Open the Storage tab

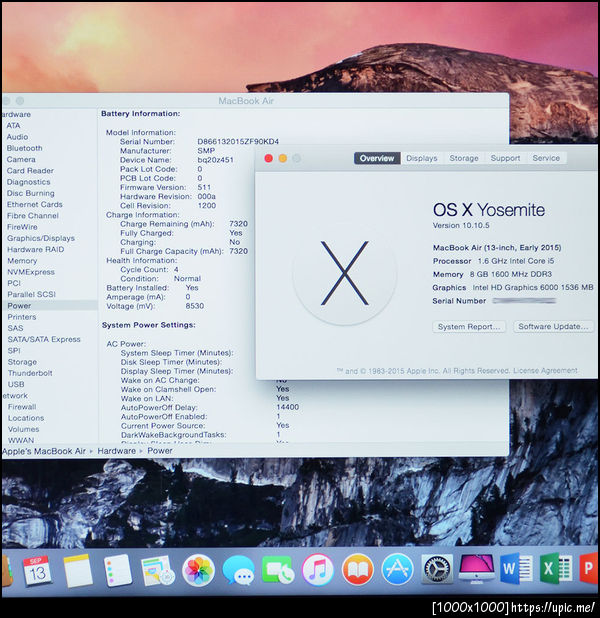(x=464, y=158)
